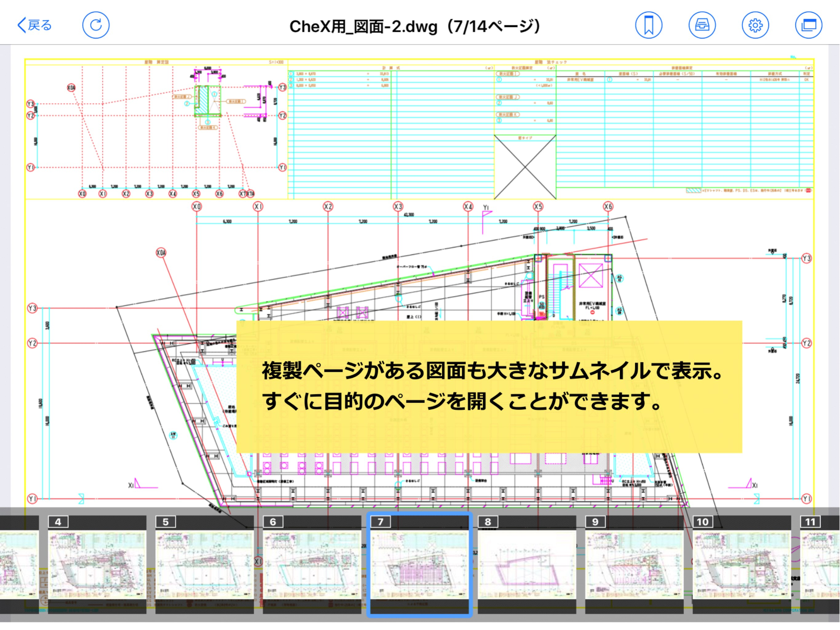Tap the page number badge on thumbnail 7
This screenshot has width=840, height=630.
click(x=380, y=522)
